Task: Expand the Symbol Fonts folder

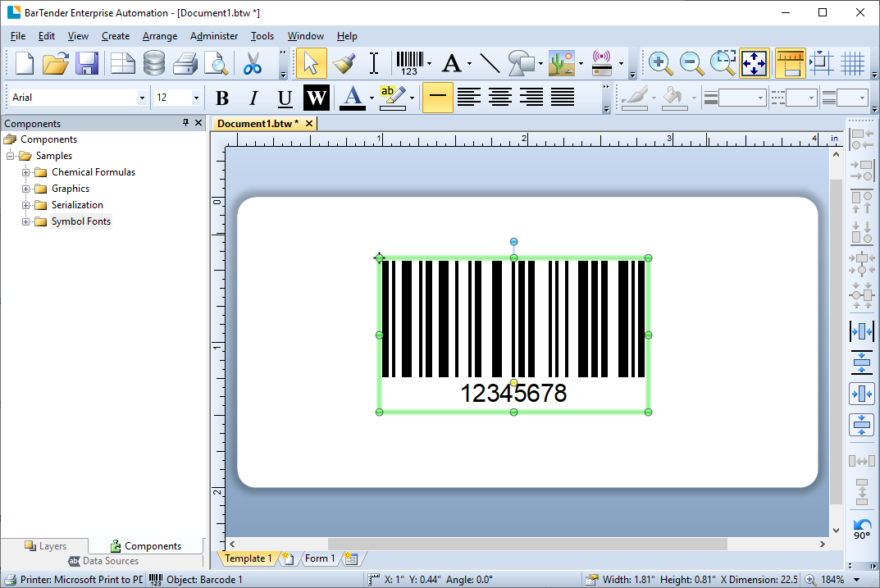Action: point(26,221)
